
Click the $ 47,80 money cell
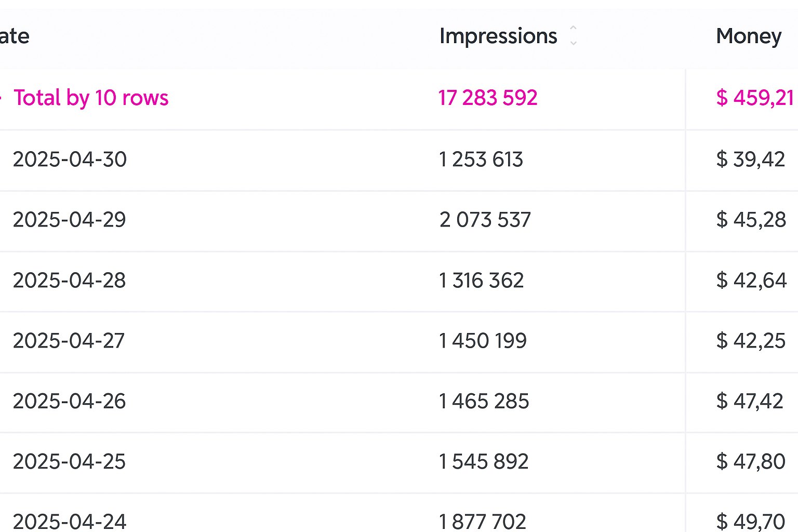pyautogui.click(x=750, y=461)
